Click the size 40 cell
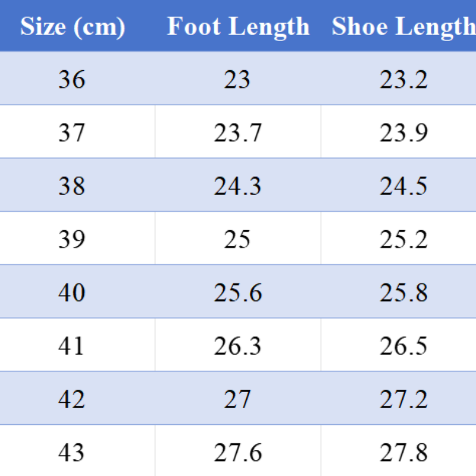Image resolution: width=476 pixels, height=476 pixels. [x=72, y=293]
